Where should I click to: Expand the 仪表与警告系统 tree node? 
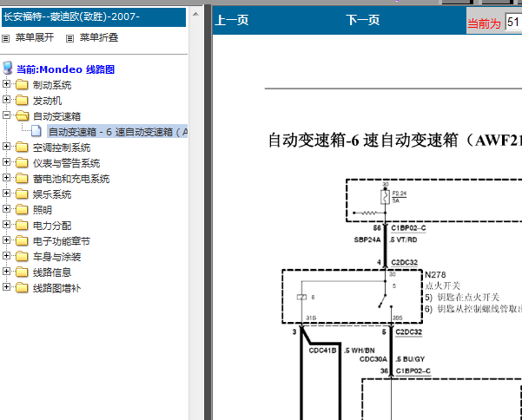pyautogui.click(x=6, y=162)
